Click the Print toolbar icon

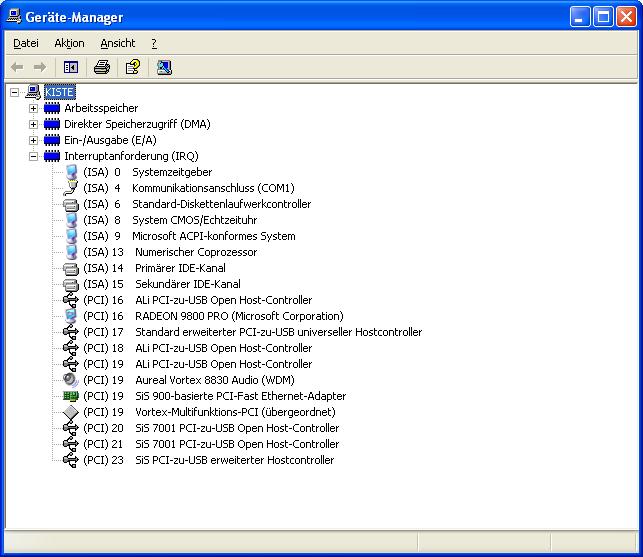tap(102, 67)
